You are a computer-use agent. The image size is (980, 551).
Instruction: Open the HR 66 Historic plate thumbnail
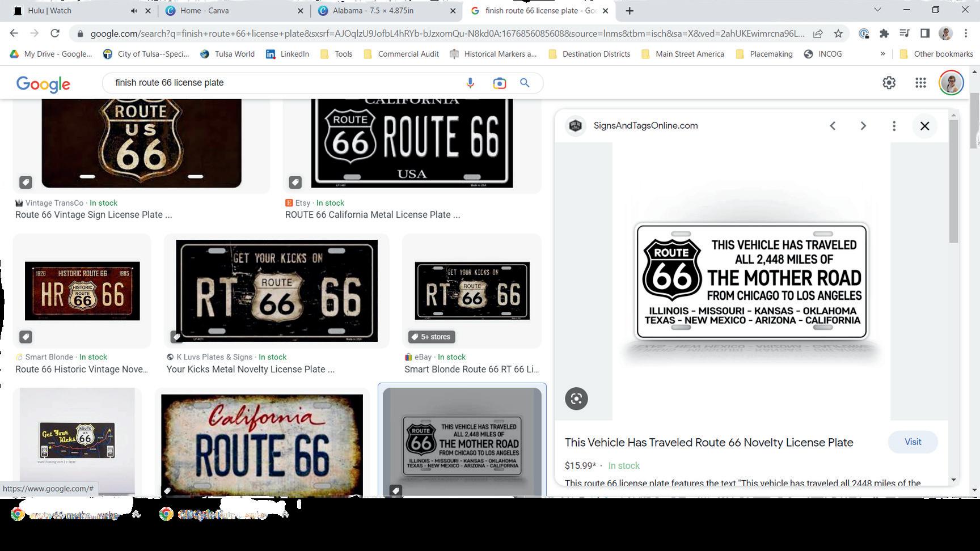82,291
